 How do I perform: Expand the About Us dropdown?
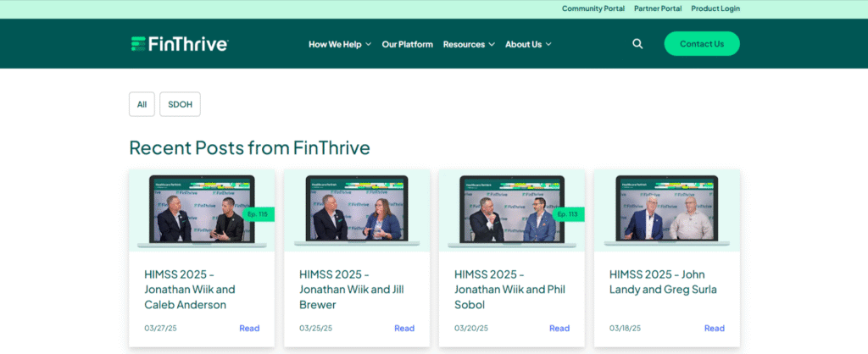point(528,44)
